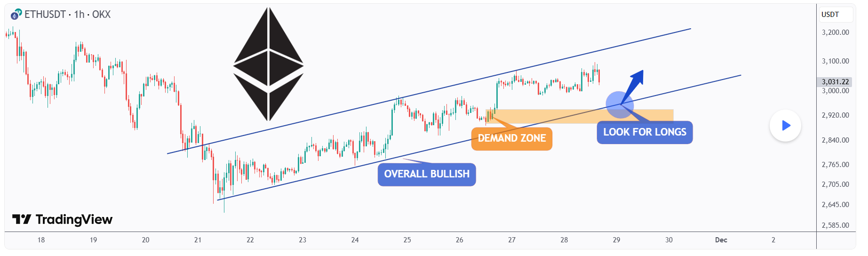Viewport: 868px width, 256px height.
Task: Select the DEMAND ZONE orange label
Action: (x=511, y=138)
